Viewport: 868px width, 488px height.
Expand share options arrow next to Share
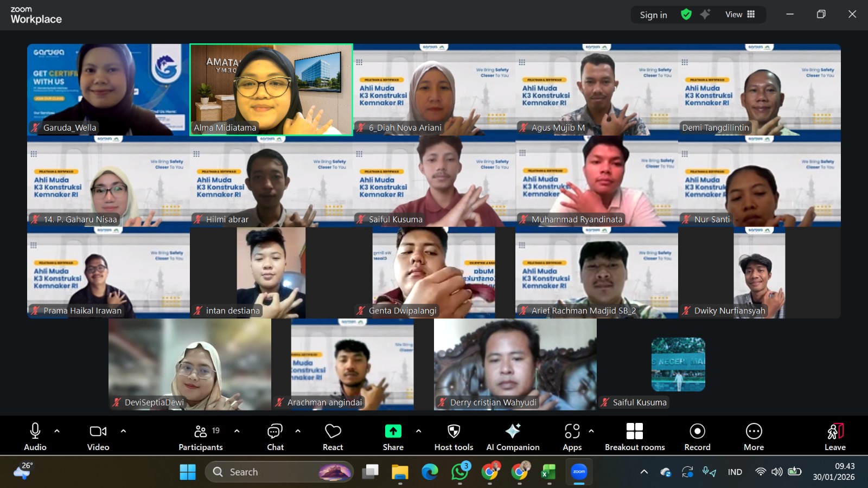pyautogui.click(x=418, y=431)
